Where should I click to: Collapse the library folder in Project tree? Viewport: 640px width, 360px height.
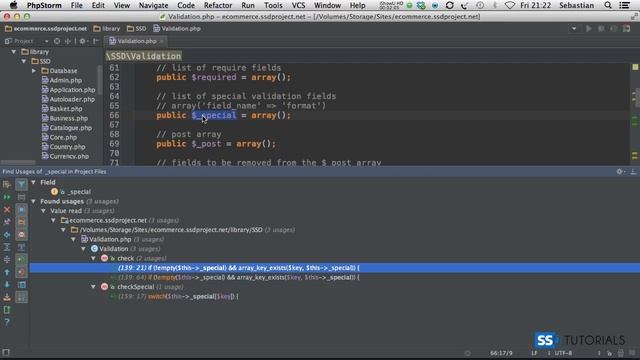pyautogui.click(x=14, y=52)
